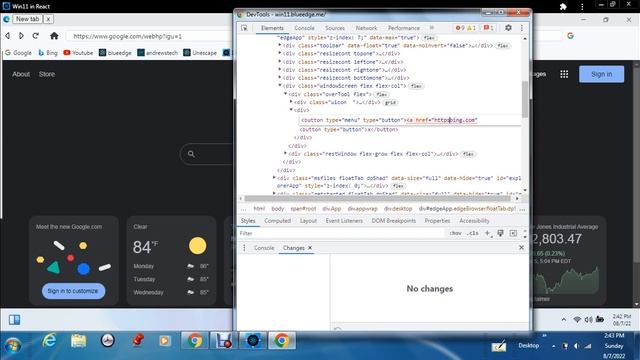This screenshot has width=640, height=360.
Task: Open Event Listeners pane tab
Action: [344, 220]
